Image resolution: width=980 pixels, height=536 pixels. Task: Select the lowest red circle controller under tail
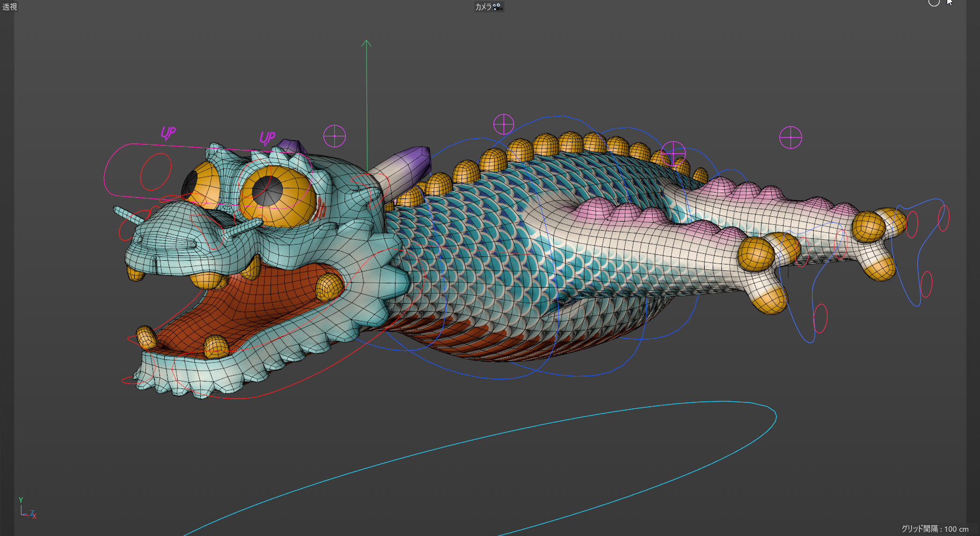coord(820,318)
